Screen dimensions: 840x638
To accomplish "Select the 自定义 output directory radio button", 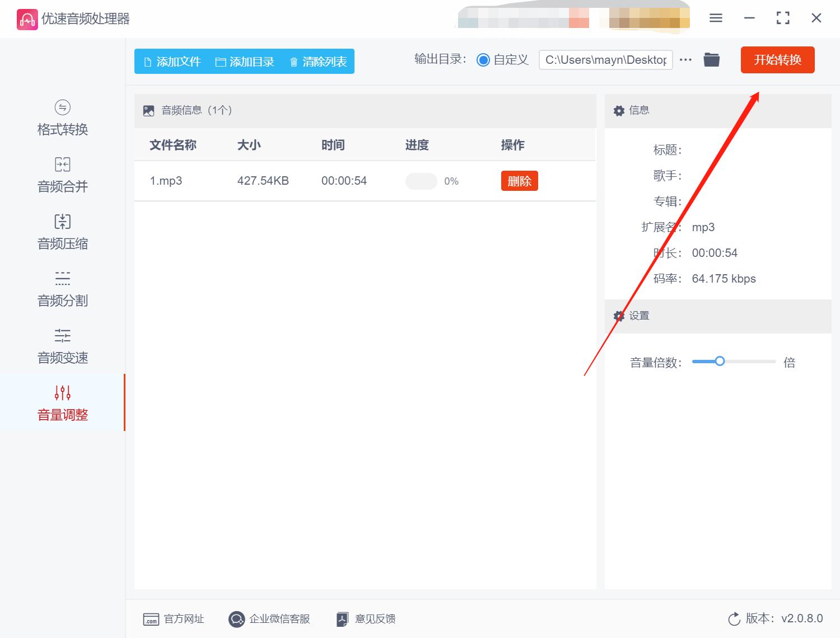I will [x=483, y=59].
